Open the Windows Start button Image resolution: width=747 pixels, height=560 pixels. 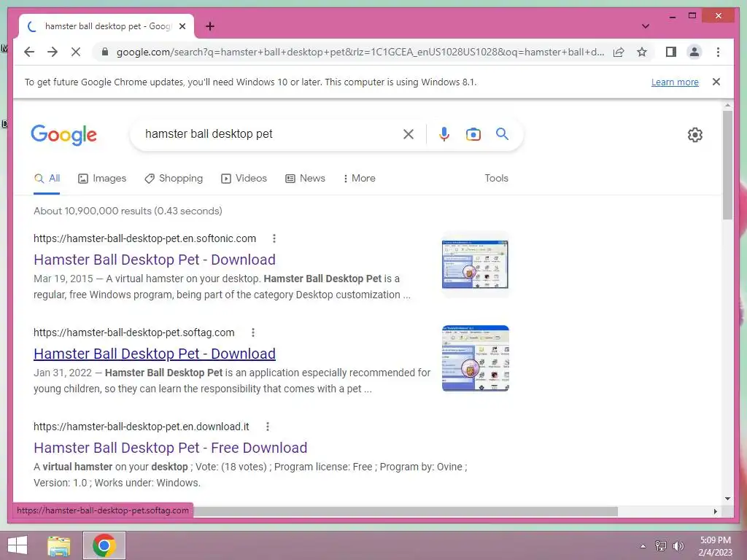click(18, 545)
